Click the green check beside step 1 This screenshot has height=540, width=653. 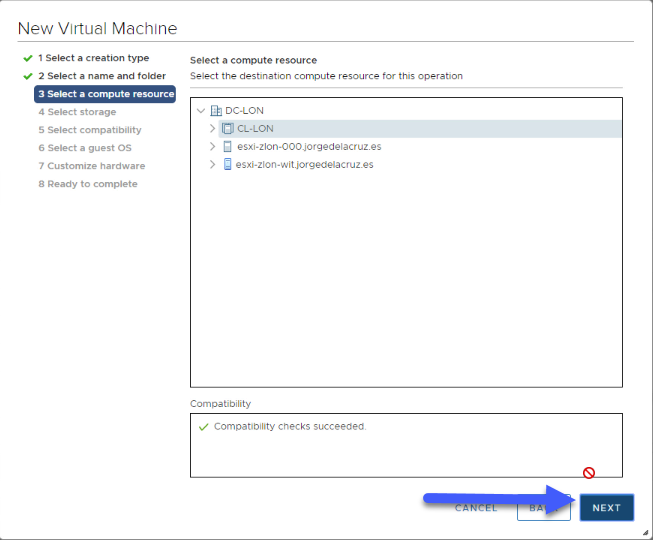click(x=28, y=58)
